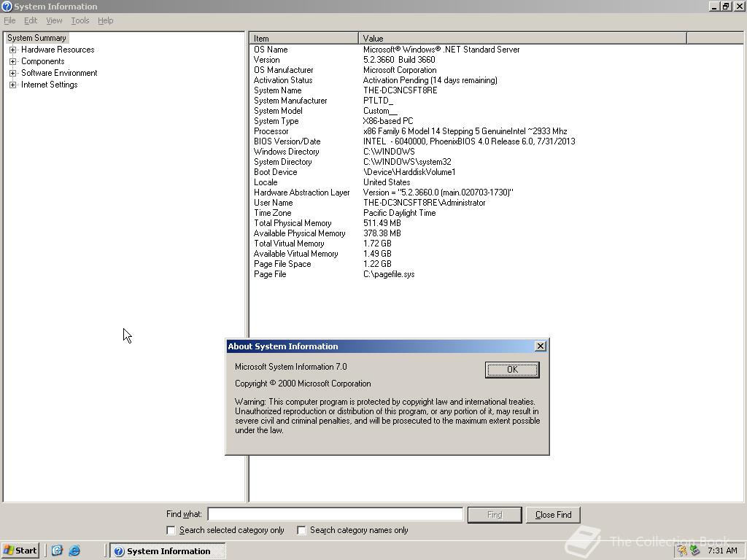Select the Total Physical Memory row

495,223
